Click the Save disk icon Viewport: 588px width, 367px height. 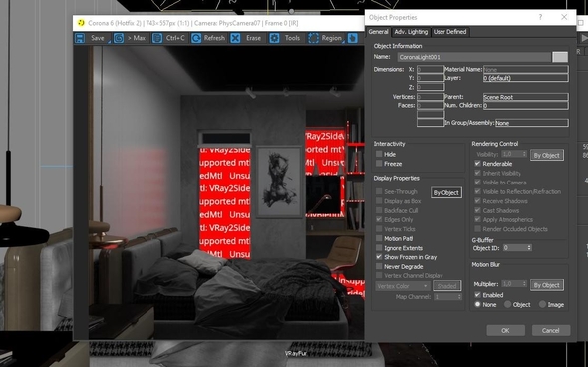click(80, 38)
